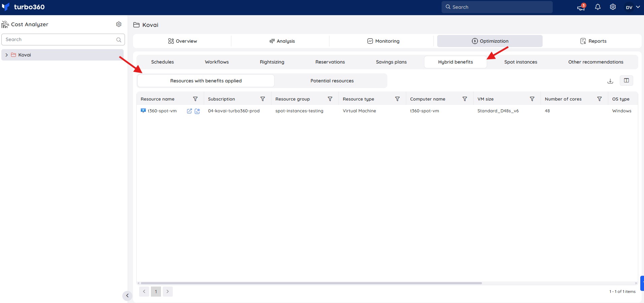Go to the Rightsizing sub-tab
Viewport: 644px width, 303px height.
(272, 62)
